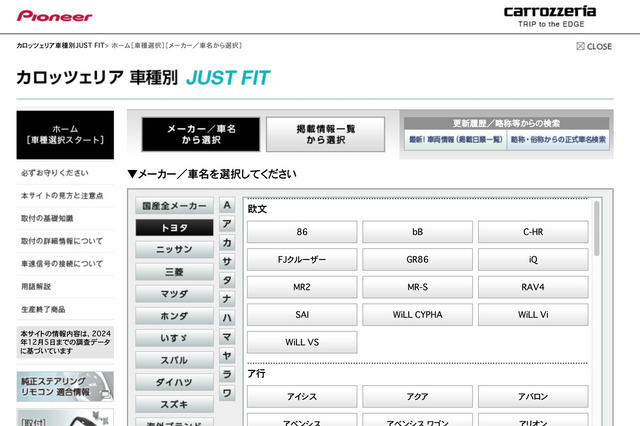Jump to index サ row
The image size is (640, 426).
click(x=227, y=262)
